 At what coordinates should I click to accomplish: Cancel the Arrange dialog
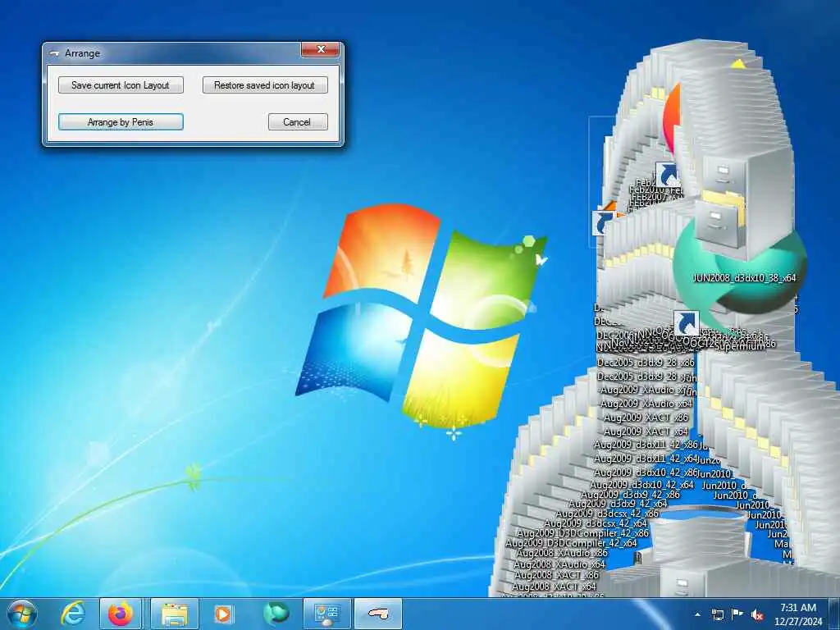[297, 122]
